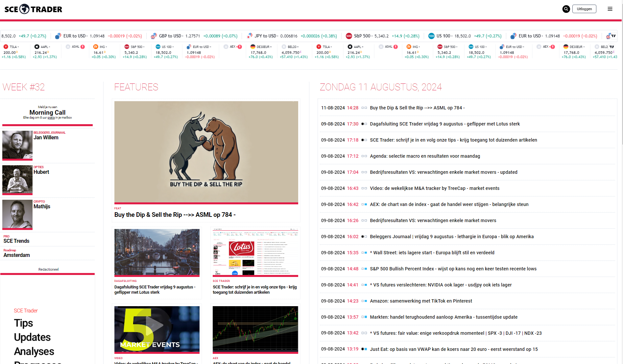
Task: Open the JPY to USD ticker quote
Action: tap(292, 36)
